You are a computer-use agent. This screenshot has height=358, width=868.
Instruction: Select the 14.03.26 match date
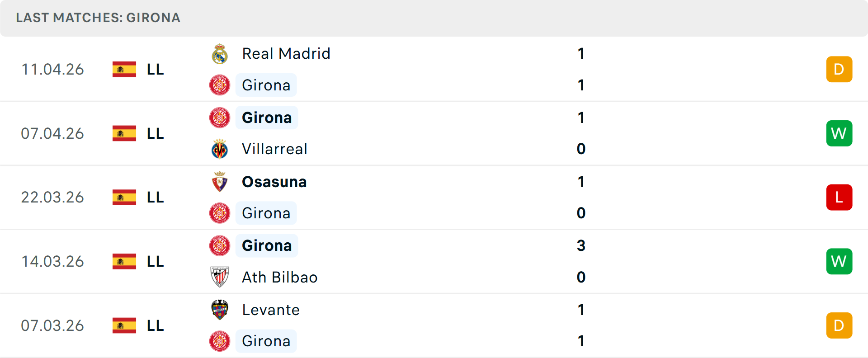click(x=52, y=261)
